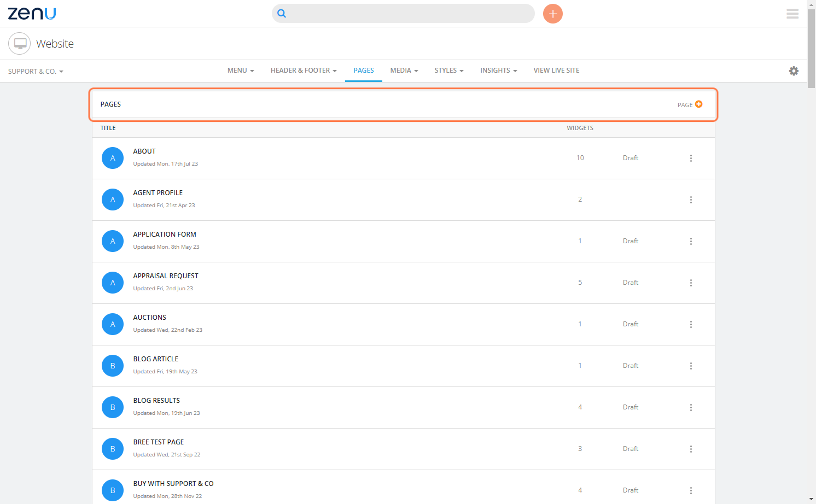This screenshot has height=504, width=816.
Task: Open the APPLICATION FORM page
Action: pyautogui.click(x=165, y=235)
